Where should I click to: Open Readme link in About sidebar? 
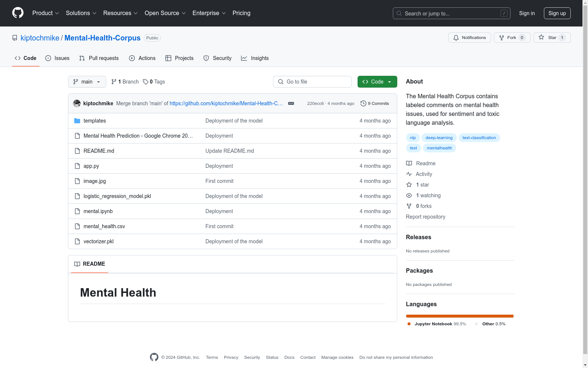tap(421, 163)
